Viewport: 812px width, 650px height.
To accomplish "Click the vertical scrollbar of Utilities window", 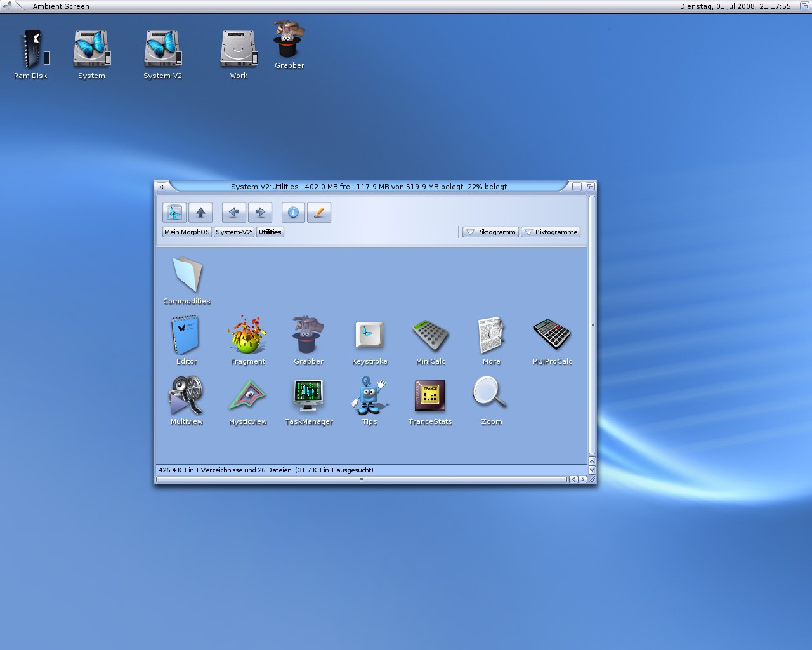I will 592,325.
